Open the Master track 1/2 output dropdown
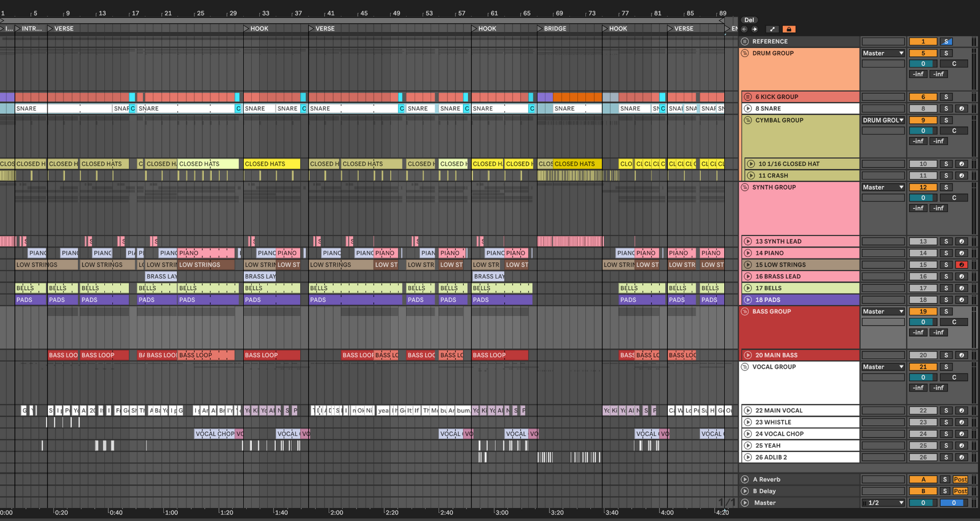 point(883,503)
